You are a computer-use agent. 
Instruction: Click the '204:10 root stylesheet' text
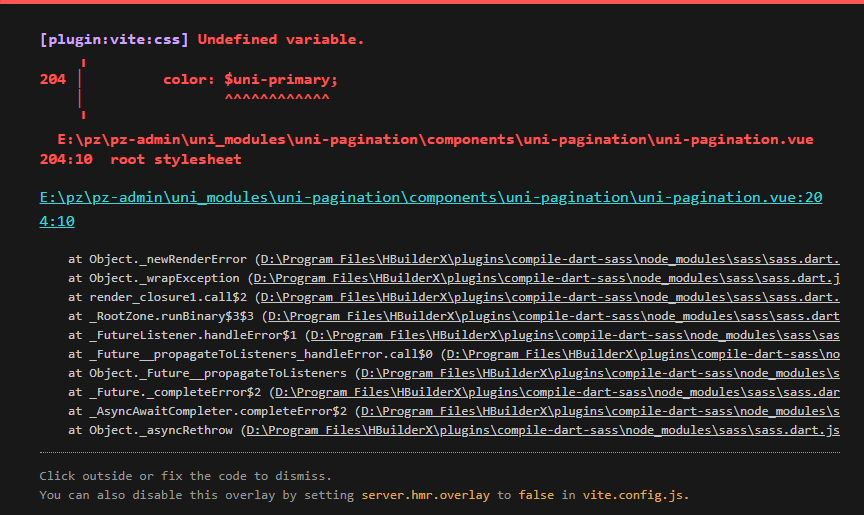[141, 160]
